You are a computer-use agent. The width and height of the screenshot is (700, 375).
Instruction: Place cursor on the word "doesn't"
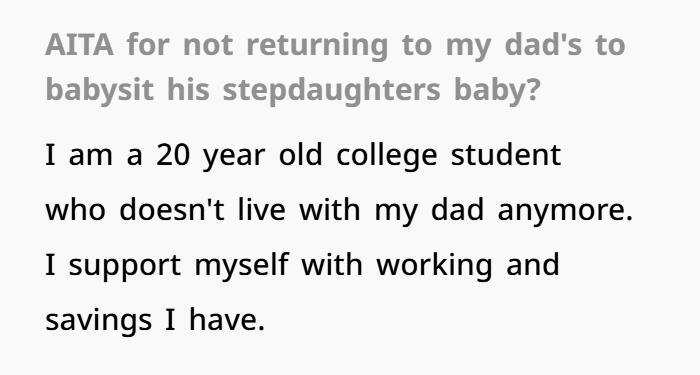pos(172,209)
